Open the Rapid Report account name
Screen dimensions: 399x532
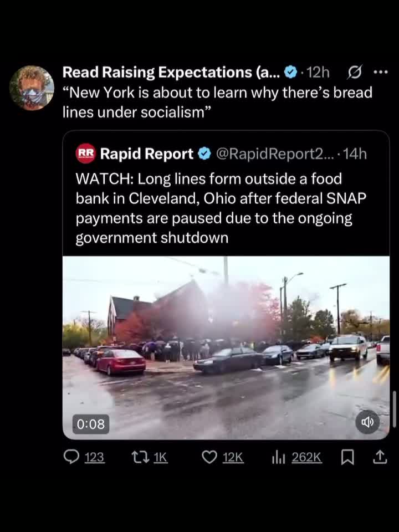click(146, 154)
